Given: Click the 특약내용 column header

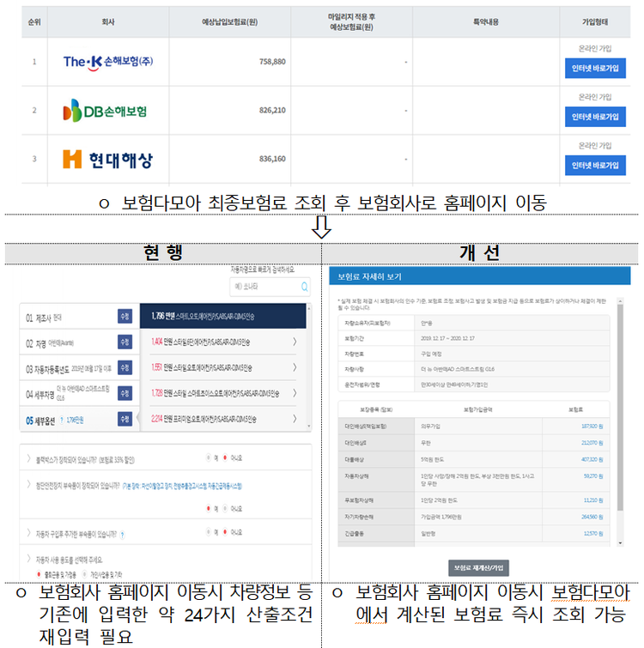Looking at the screenshot, I should click(x=486, y=22).
